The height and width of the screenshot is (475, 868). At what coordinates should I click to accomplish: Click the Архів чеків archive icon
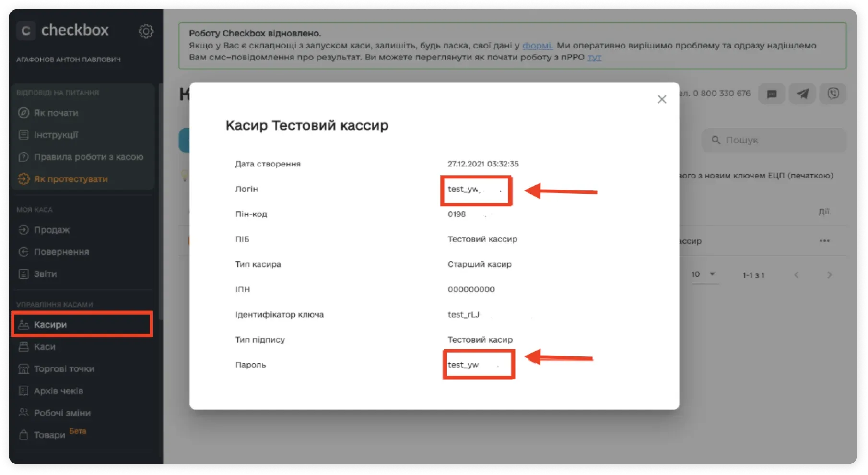coord(23,391)
